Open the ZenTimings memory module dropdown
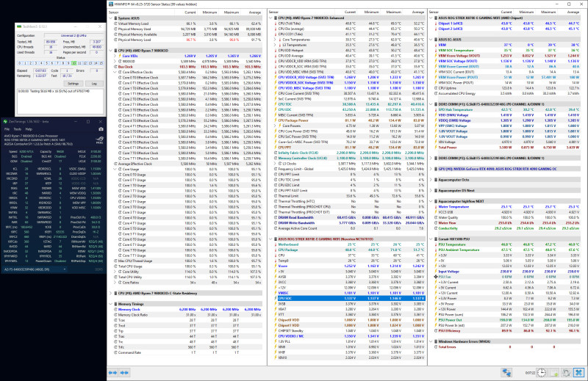 tap(35, 269)
